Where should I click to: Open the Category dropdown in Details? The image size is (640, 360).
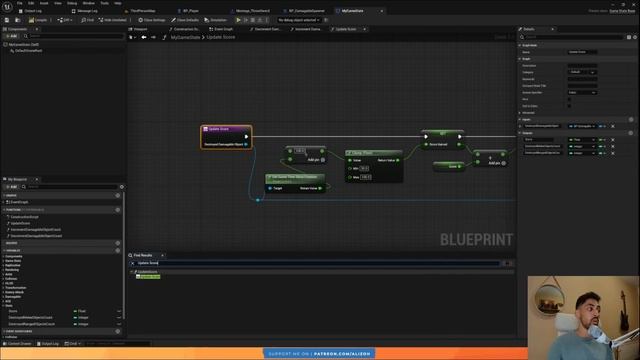point(582,72)
